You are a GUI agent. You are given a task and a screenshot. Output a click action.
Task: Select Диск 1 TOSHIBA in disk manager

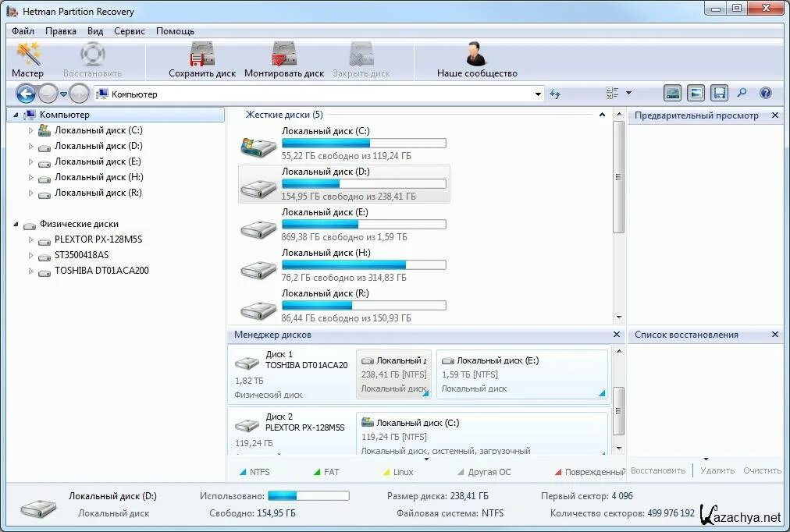[292, 374]
